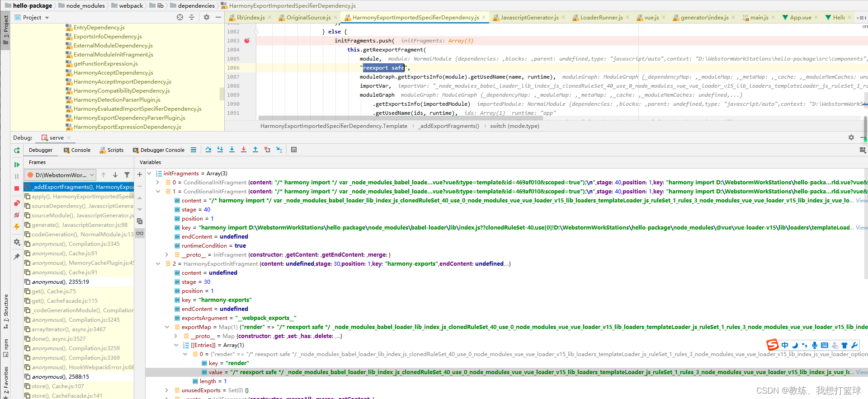The image size is (868, 399).
Task: Click the Step Out arrow
Action: pos(255,150)
